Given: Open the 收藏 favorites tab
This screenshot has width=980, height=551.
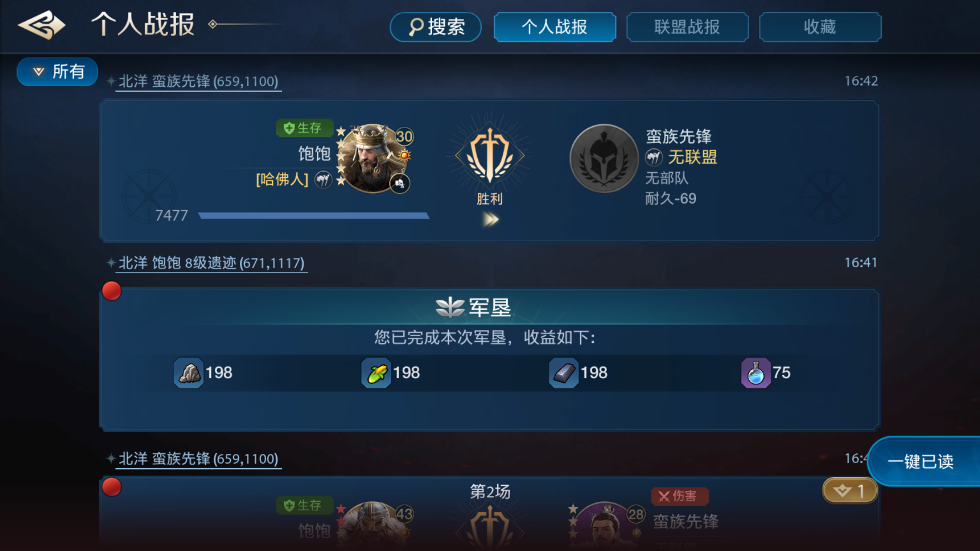Looking at the screenshot, I should coord(820,27).
